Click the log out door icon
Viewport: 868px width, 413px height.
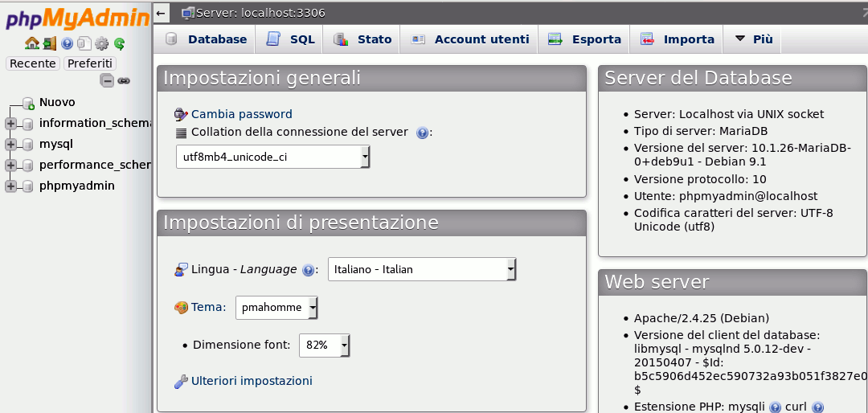(x=50, y=43)
